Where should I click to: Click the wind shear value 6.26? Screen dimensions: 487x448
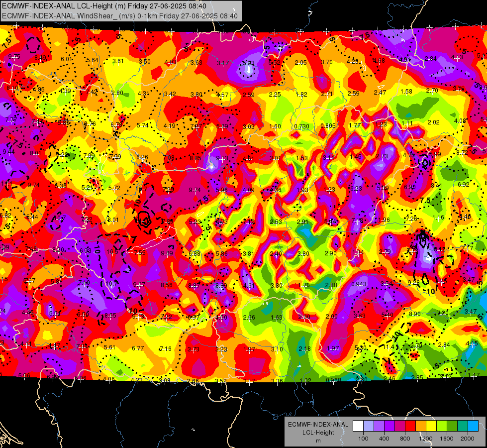tap(142, 157)
